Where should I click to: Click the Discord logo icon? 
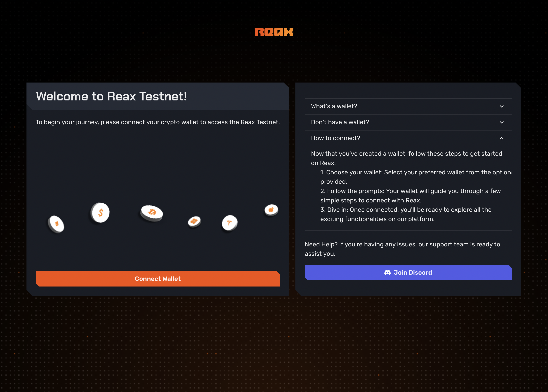(387, 272)
